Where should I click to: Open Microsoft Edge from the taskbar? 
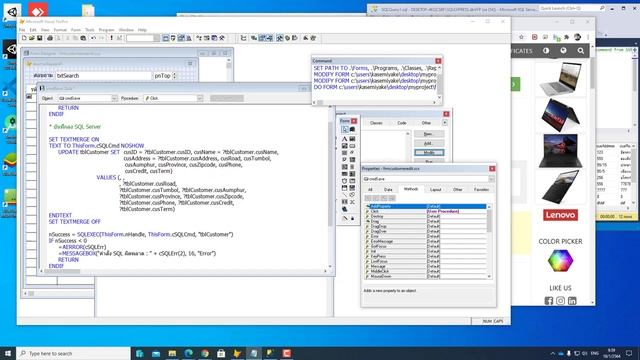pos(188,353)
